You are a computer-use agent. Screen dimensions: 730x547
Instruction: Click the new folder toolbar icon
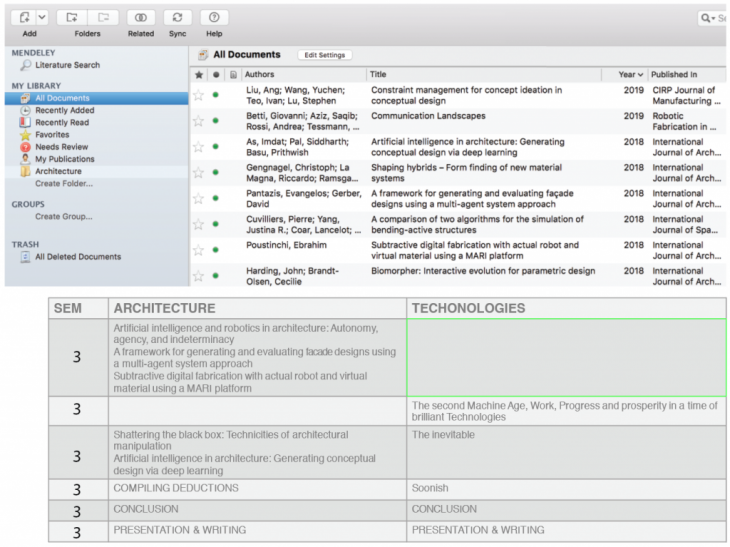[x=71, y=18]
